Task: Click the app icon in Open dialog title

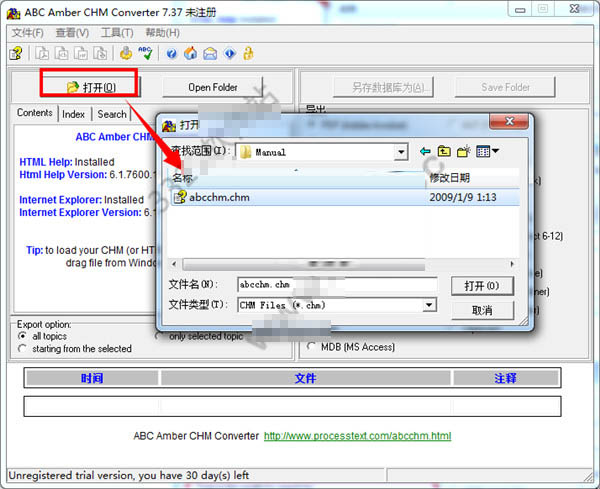Action: pyautogui.click(x=169, y=125)
